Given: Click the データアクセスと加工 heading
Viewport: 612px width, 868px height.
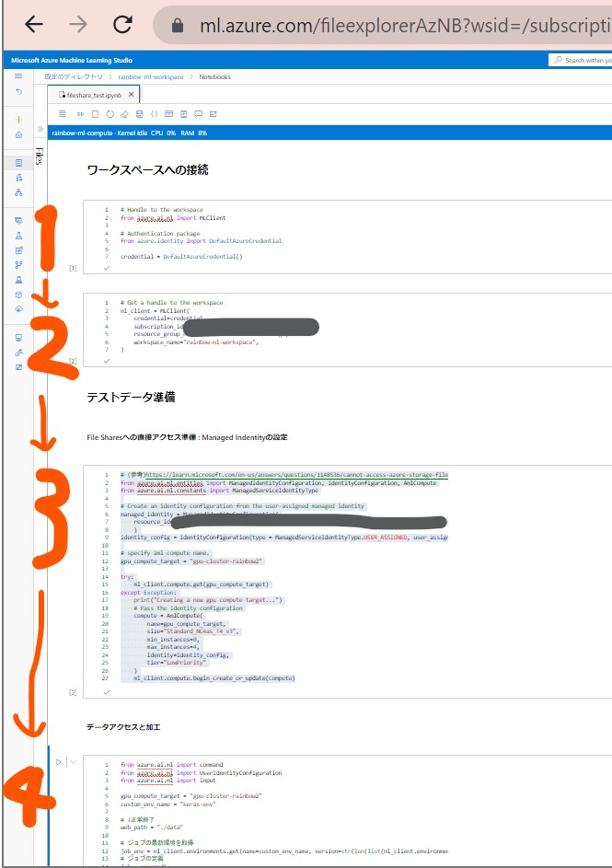Looking at the screenshot, I should (123, 727).
